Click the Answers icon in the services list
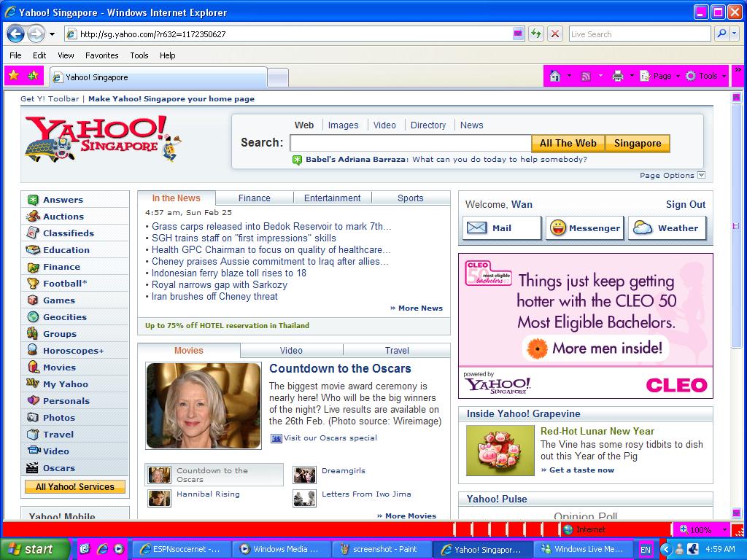Screen dimensions: 747x560 [x=33, y=200]
